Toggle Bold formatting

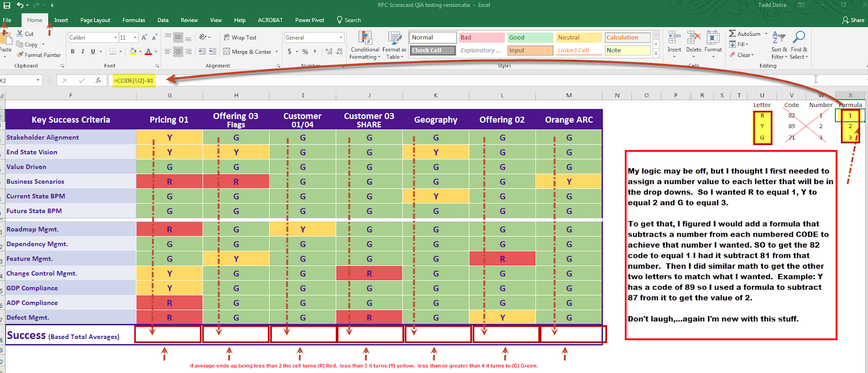(x=73, y=52)
